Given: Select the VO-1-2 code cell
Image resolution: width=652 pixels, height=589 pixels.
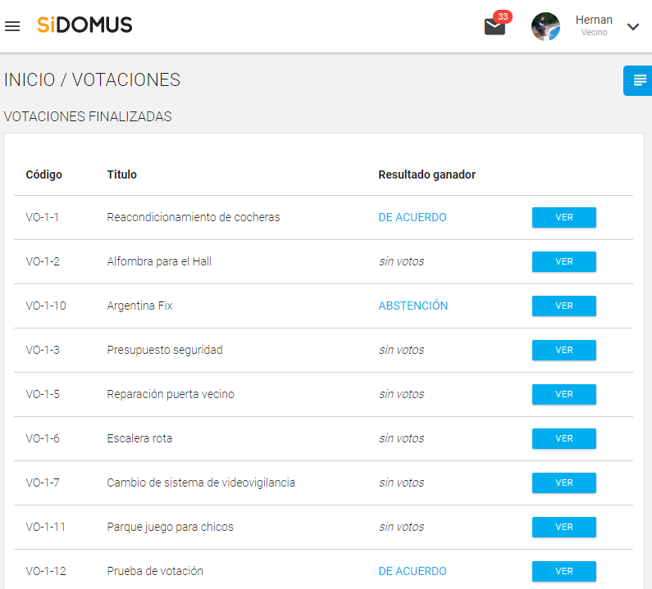Looking at the screenshot, I should coord(42,262).
